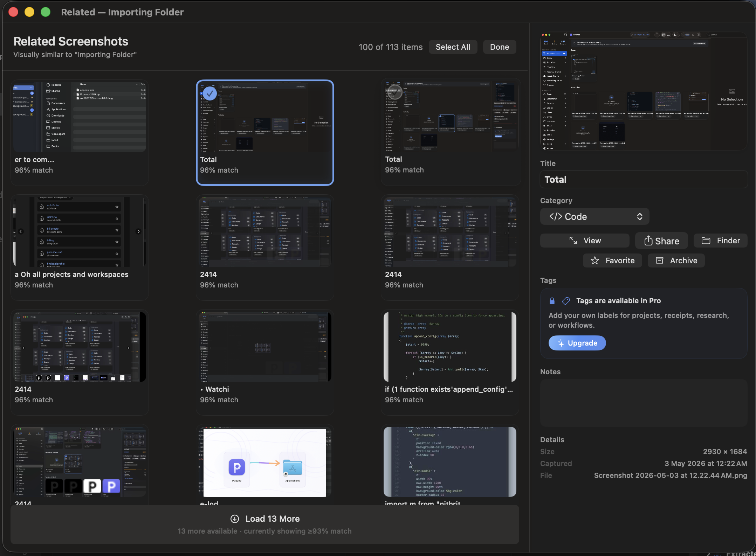Click window title 'Related — Importing Folder'

point(122,12)
